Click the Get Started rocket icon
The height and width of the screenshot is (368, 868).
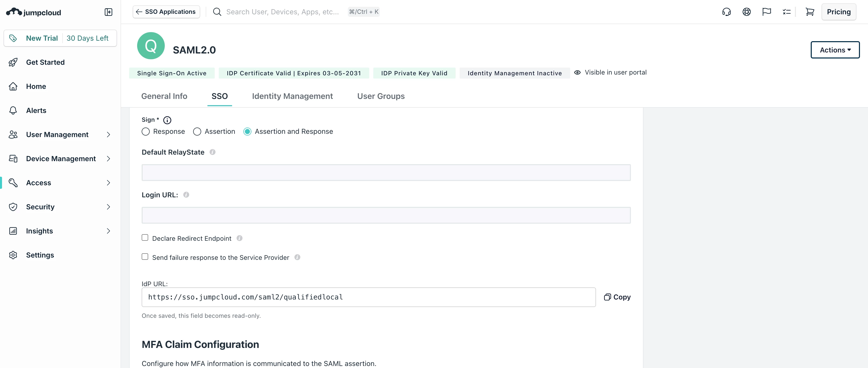13,62
